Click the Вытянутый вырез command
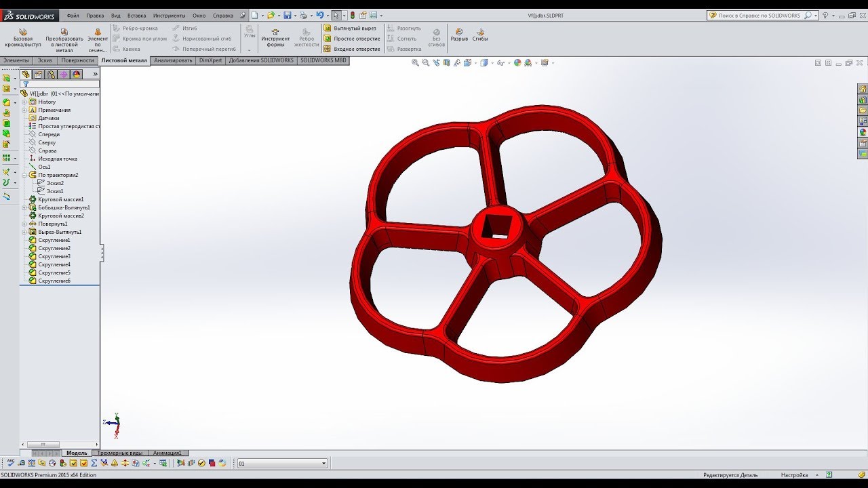 [x=351, y=28]
